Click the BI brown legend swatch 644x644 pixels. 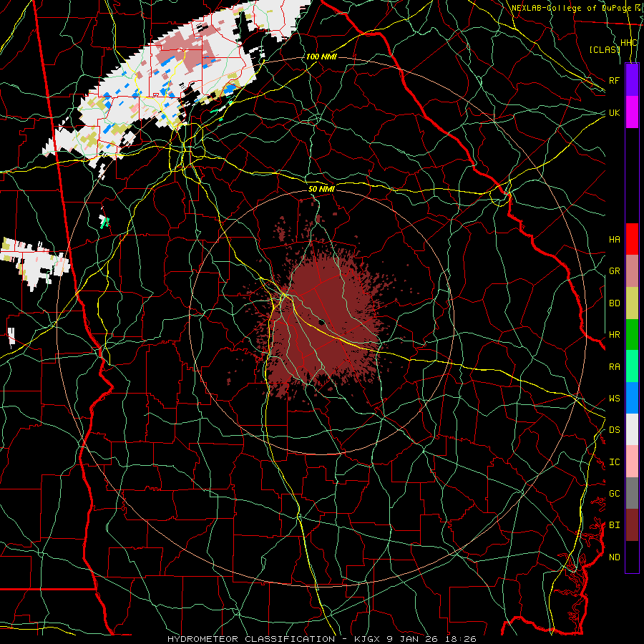(x=632, y=525)
